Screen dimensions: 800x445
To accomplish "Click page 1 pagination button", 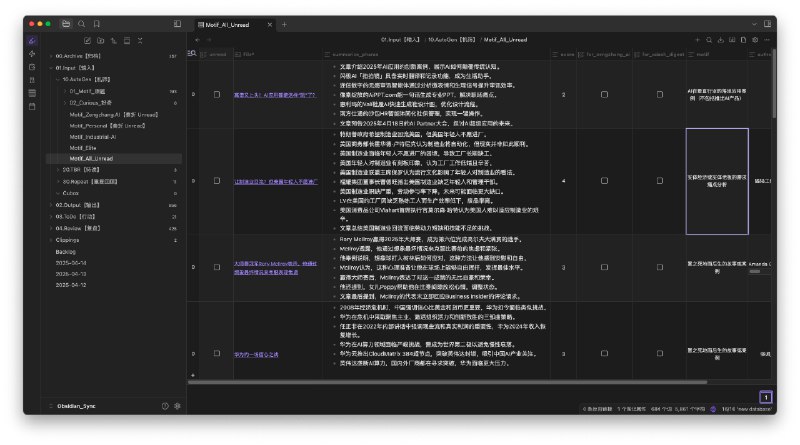I will (x=765, y=397).
